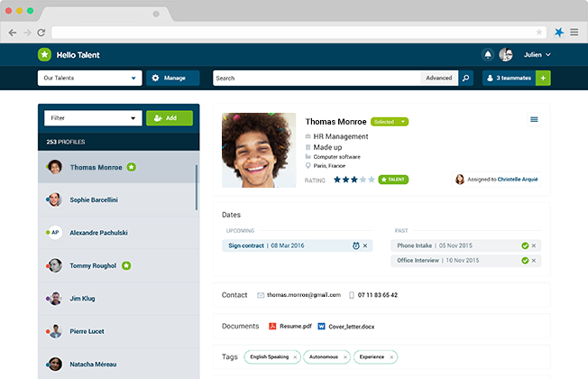
Task: Select Jim Klug profile
Action: (x=118, y=299)
